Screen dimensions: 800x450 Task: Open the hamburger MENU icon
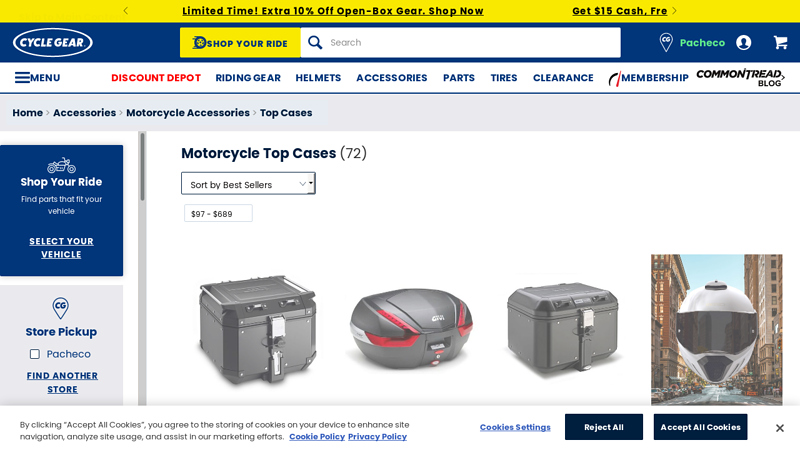tap(22, 78)
